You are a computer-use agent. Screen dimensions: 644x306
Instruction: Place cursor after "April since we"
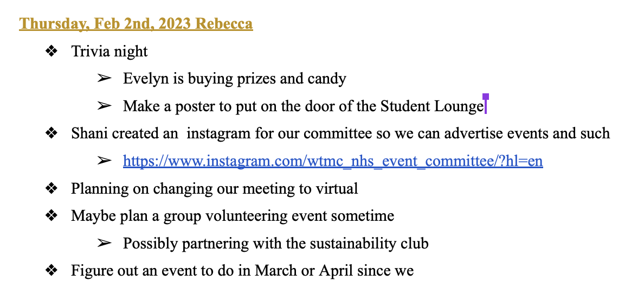point(414,270)
